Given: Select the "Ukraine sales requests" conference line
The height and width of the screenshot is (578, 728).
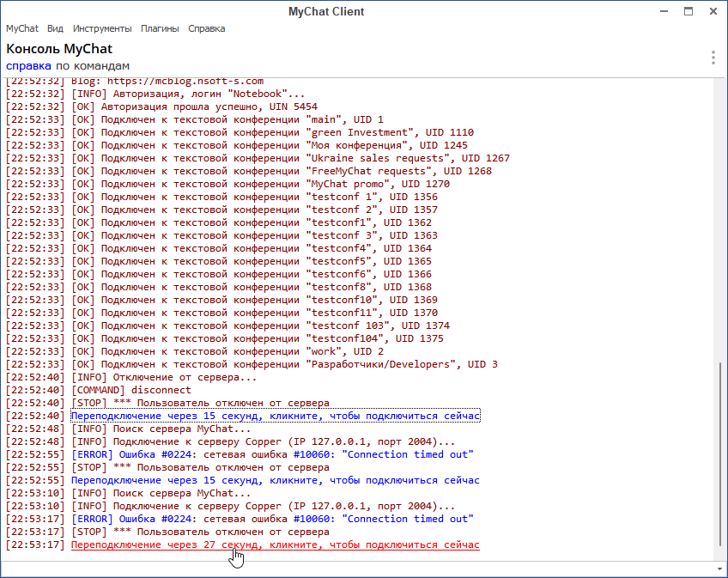Looking at the screenshot, I should (x=258, y=158).
